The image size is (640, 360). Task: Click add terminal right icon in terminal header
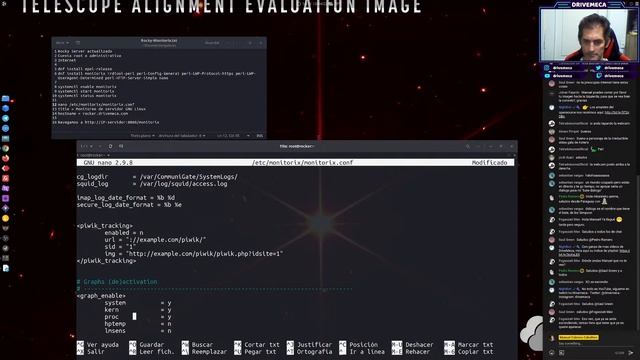(110, 146)
